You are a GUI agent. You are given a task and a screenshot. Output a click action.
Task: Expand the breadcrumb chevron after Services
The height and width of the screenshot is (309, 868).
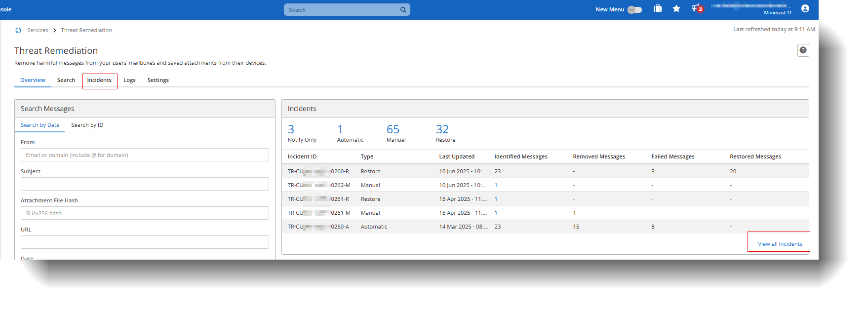pos(54,31)
